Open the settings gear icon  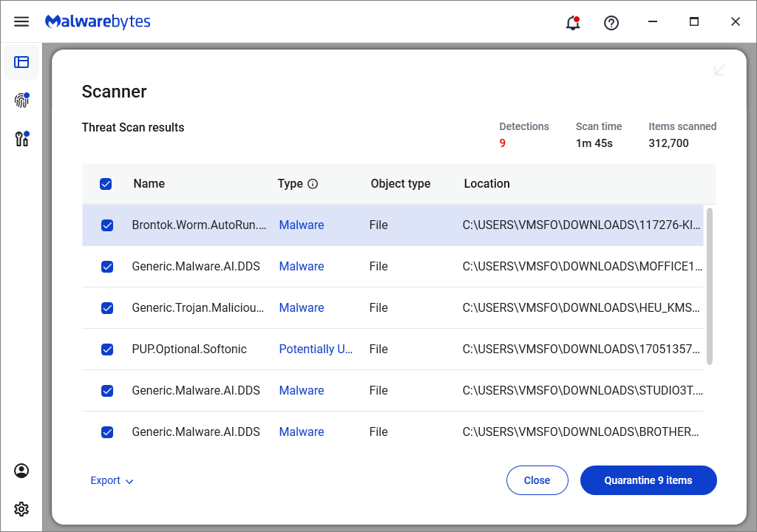(x=21, y=509)
